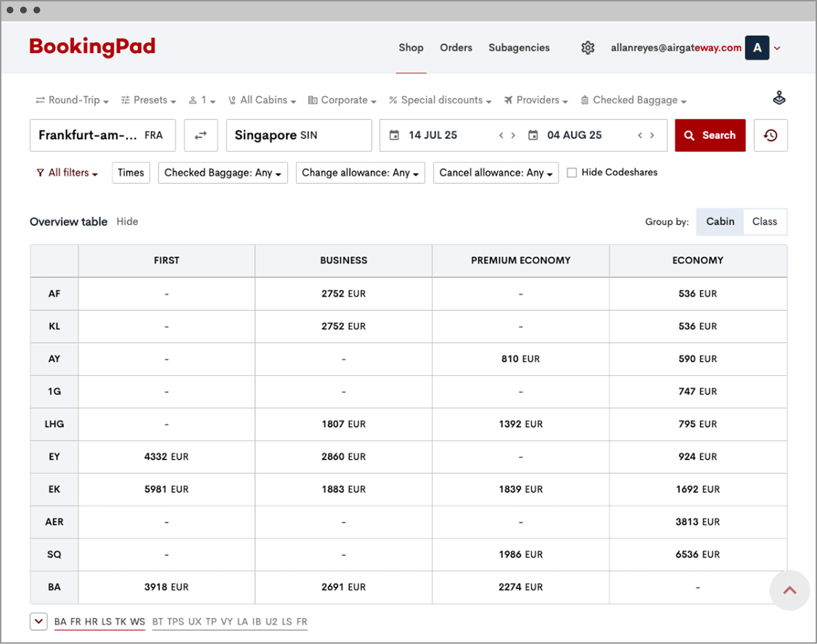817x644 pixels.
Task: Go to previous return date
Action: pyautogui.click(x=640, y=135)
